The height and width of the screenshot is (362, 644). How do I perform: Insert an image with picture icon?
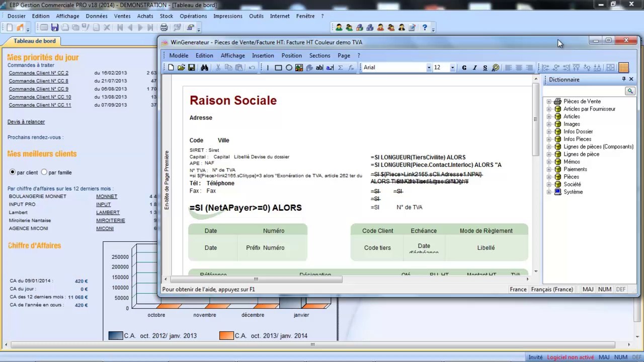tap(299, 67)
